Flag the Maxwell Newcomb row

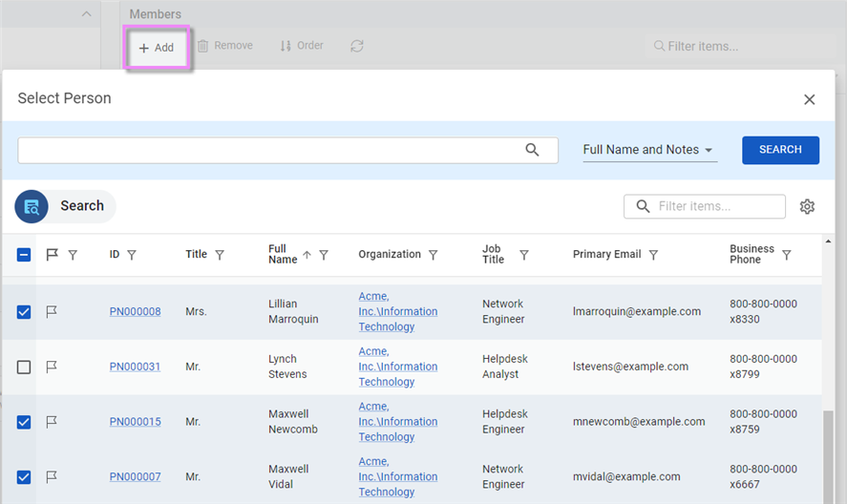[52, 422]
